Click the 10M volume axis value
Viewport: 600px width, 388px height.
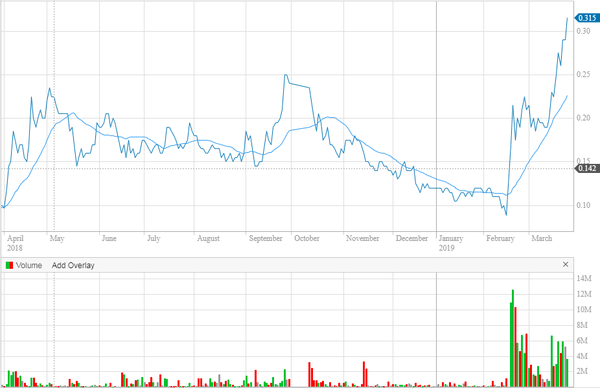coord(584,310)
